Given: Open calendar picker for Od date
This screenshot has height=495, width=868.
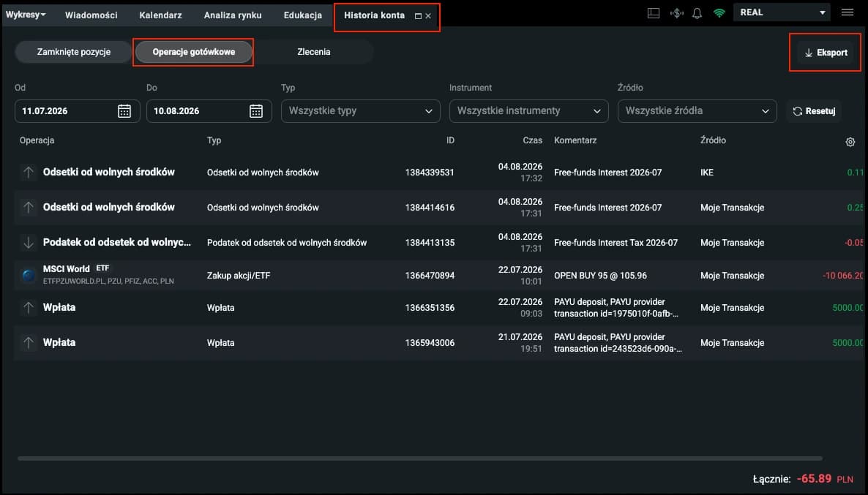Looking at the screenshot, I should tap(124, 111).
